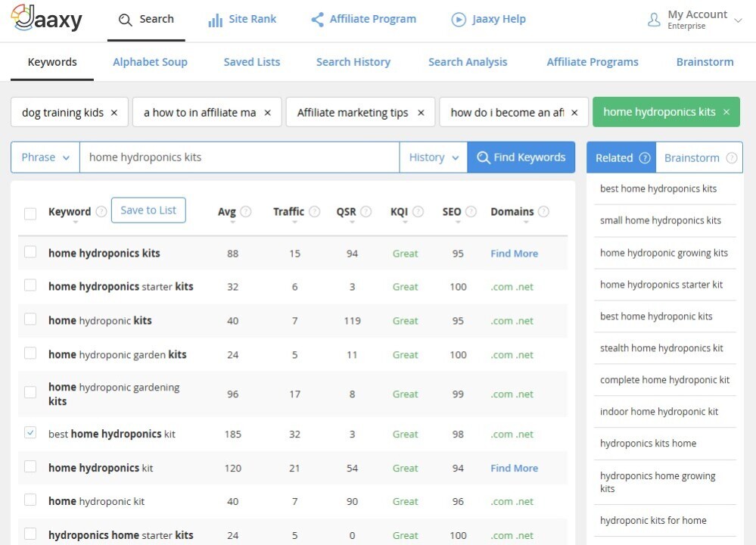Click the Site Rank bar chart icon
This screenshot has height=545, width=756.
(215, 20)
